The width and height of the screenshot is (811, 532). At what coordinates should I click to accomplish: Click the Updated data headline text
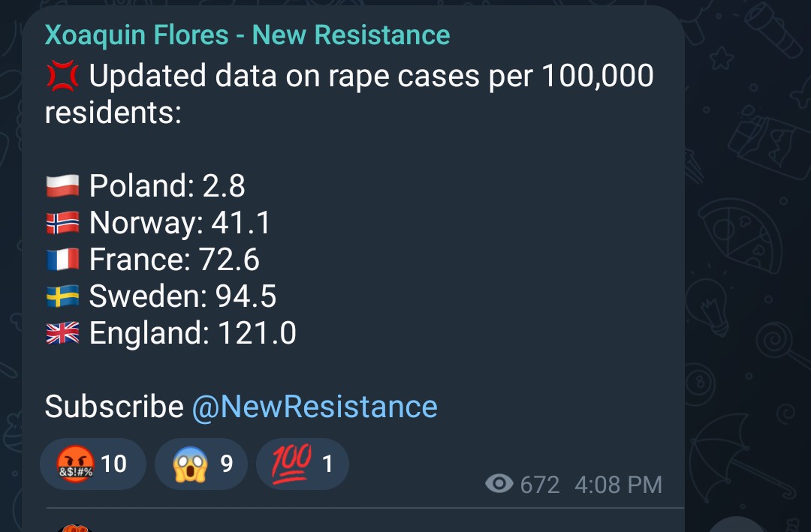click(350, 94)
